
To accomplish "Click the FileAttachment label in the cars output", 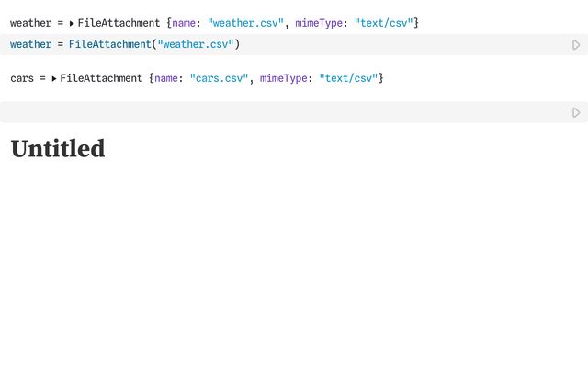I will point(101,79).
